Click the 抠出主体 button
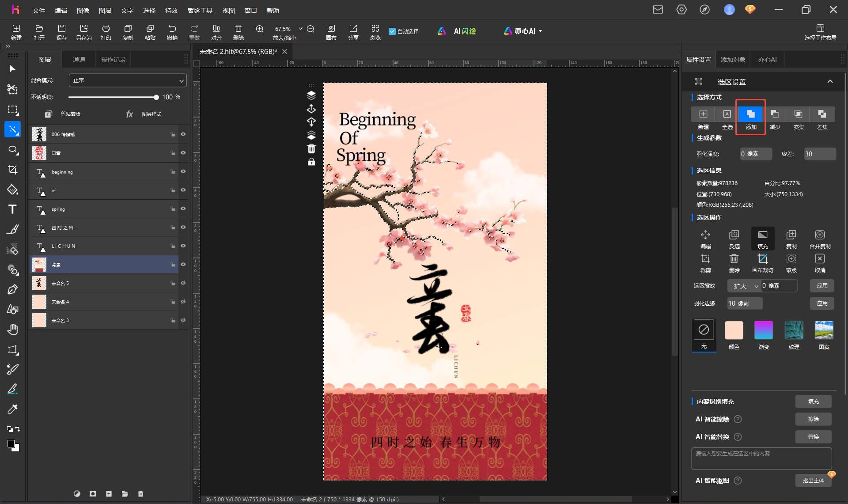 coord(814,481)
